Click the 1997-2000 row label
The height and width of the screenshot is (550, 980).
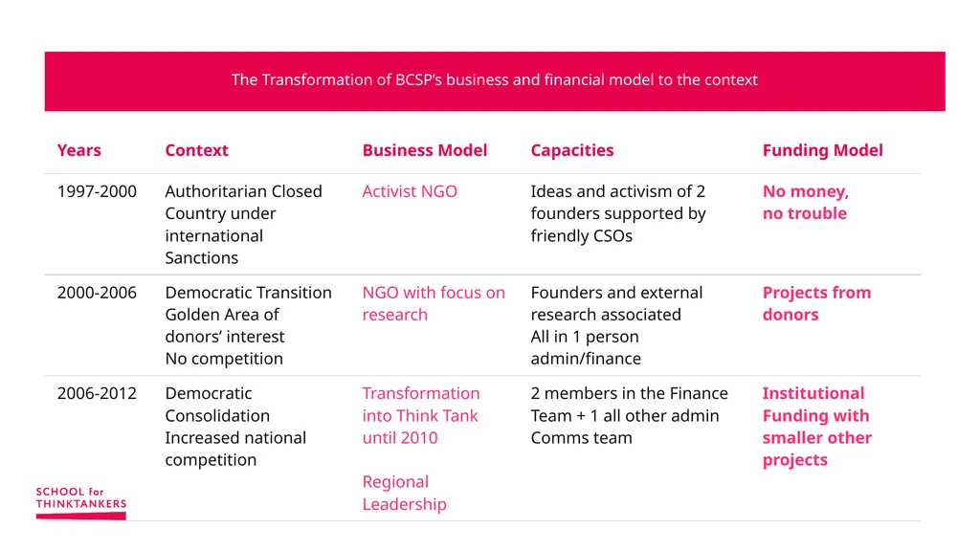tap(97, 191)
